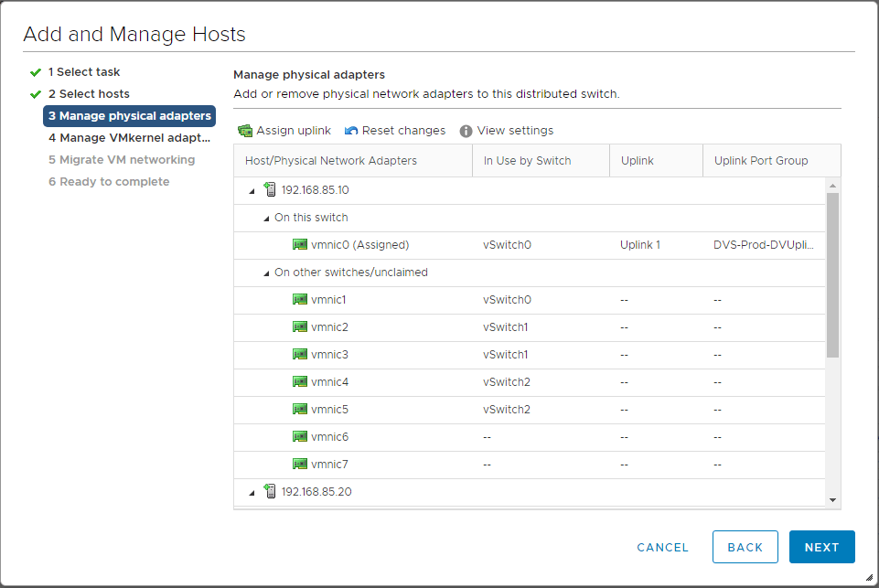
Task: Click the BACK button
Action: pos(745,547)
